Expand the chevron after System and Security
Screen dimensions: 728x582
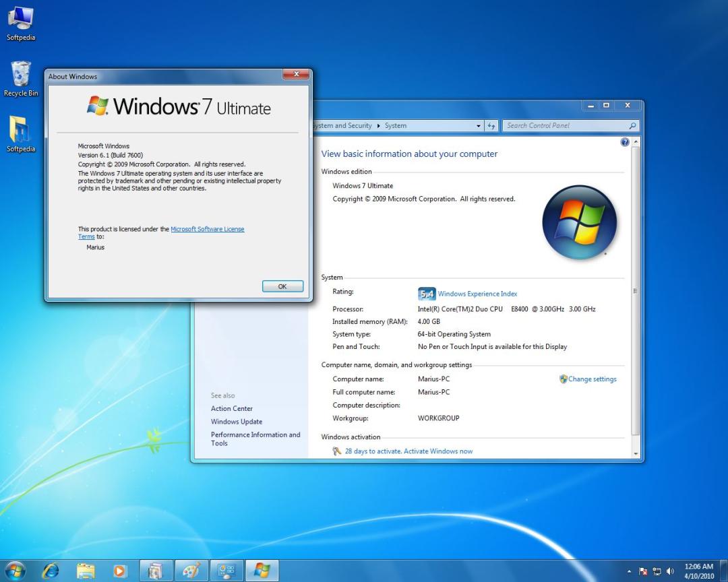(377, 126)
